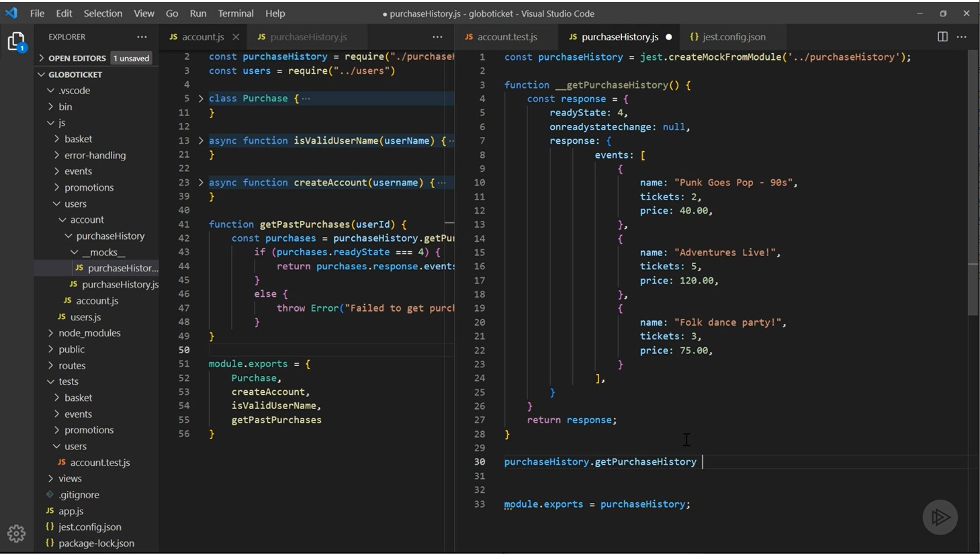Unfold the Purchase class code block
The image size is (980, 554).
tap(201, 99)
